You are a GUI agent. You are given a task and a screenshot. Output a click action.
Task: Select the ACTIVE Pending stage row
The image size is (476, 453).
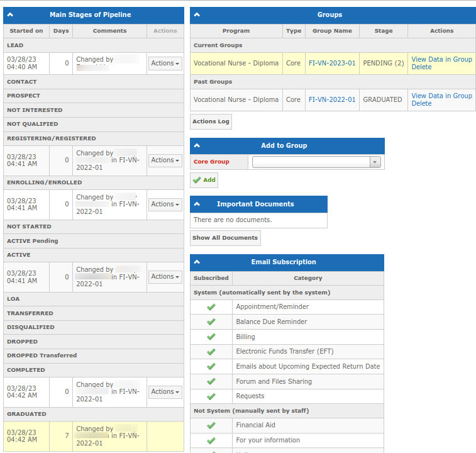(x=94, y=241)
